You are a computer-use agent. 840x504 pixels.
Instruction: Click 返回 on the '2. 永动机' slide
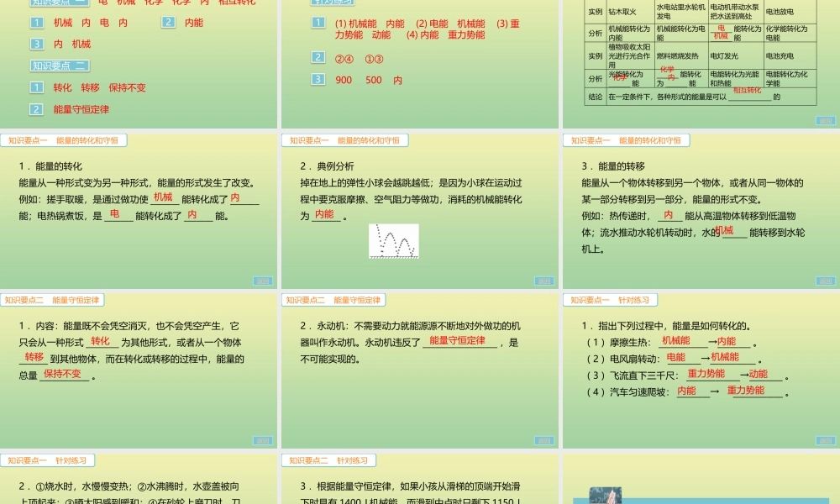click(543, 440)
